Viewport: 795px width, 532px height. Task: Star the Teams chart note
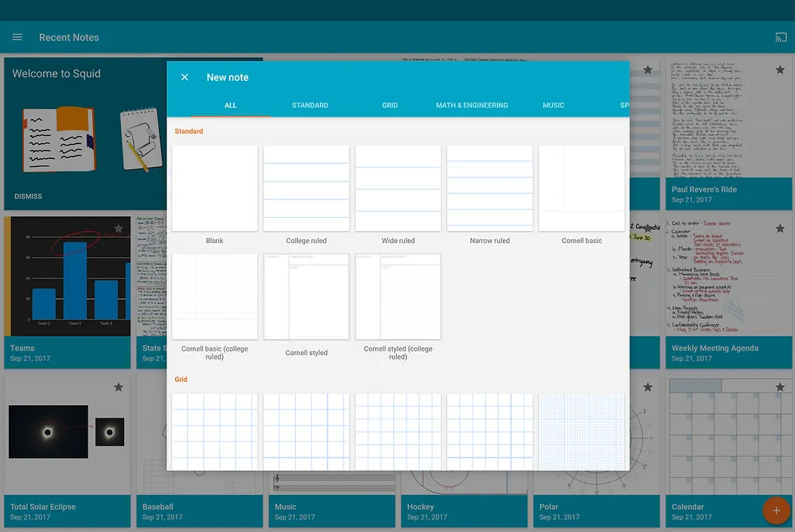click(118, 229)
